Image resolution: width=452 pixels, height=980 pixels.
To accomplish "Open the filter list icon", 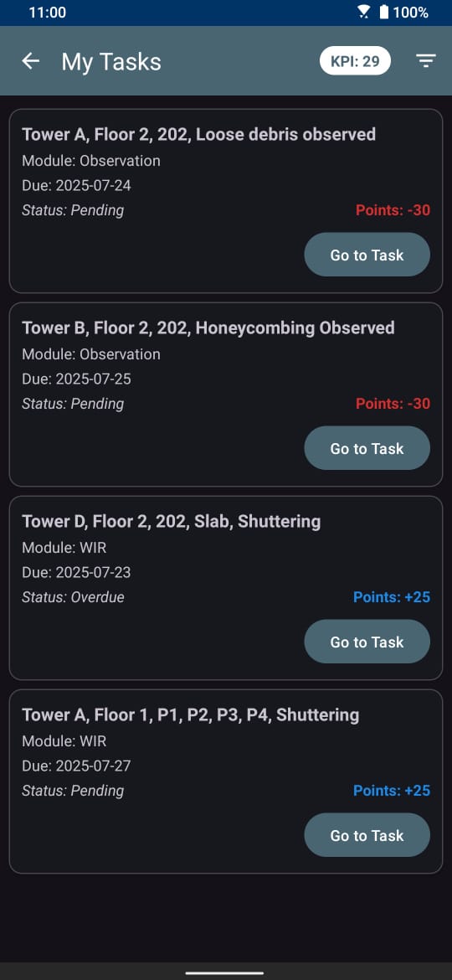I will (x=426, y=60).
